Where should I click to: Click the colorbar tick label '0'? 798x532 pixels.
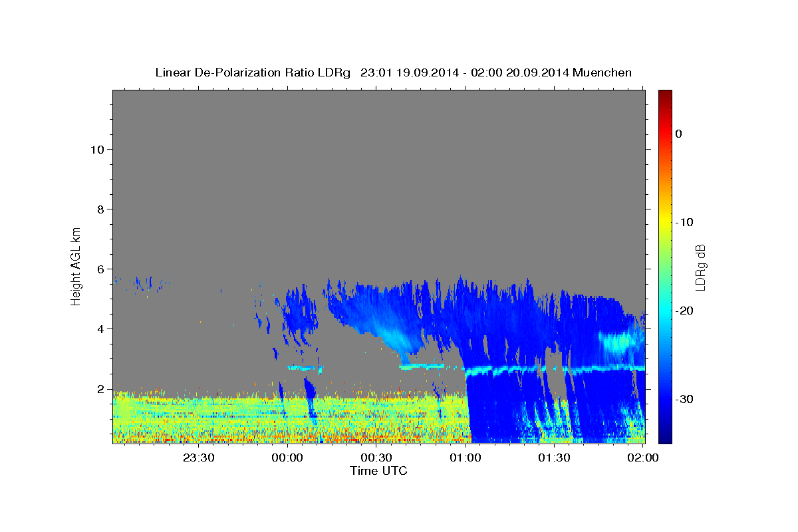pos(679,134)
